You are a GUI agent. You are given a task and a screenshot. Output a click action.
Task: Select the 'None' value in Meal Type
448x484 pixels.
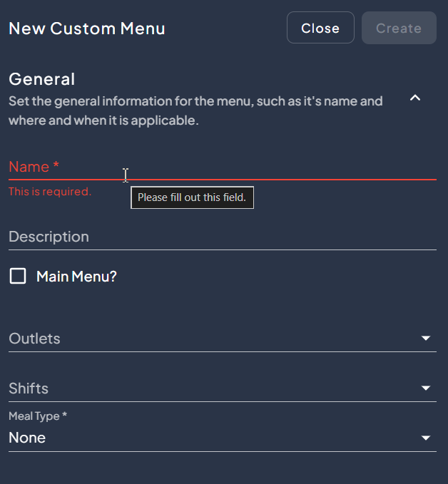27,438
